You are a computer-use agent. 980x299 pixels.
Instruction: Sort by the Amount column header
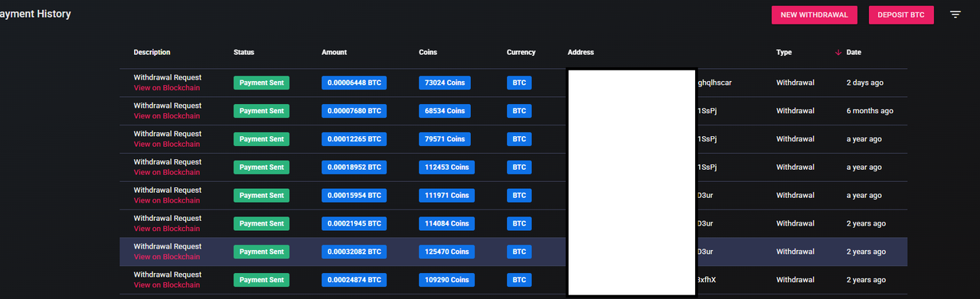[334, 52]
